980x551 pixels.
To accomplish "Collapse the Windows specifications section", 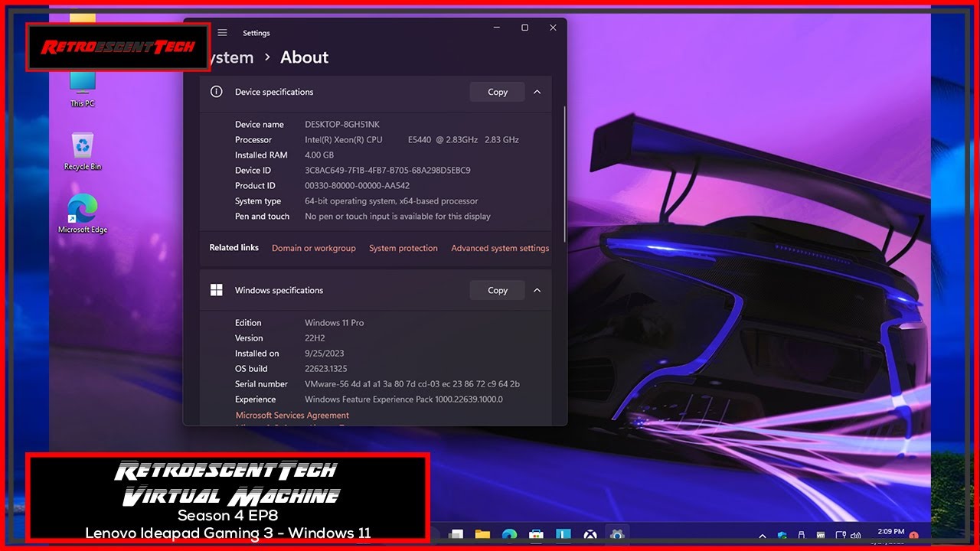I will pyautogui.click(x=537, y=290).
